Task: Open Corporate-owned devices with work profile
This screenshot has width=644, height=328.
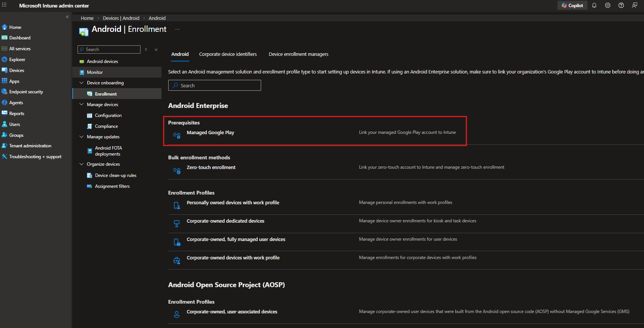Action: click(233, 258)
